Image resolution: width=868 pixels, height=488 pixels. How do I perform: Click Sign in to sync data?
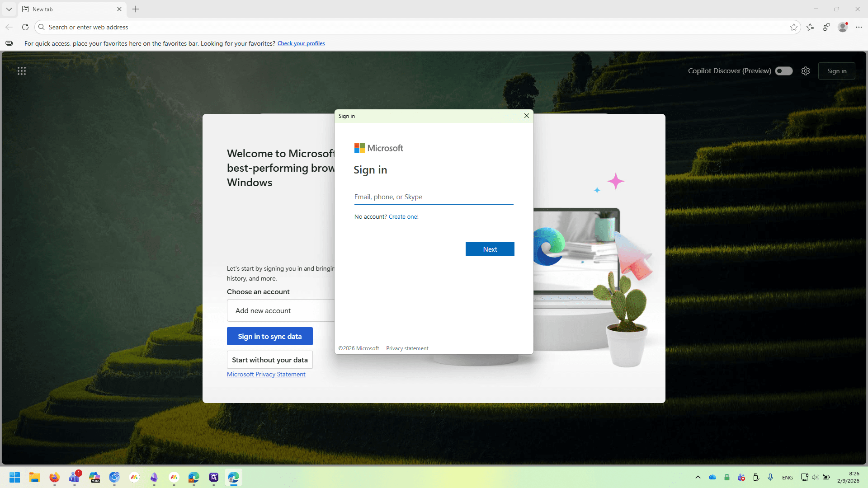[270, 336]
